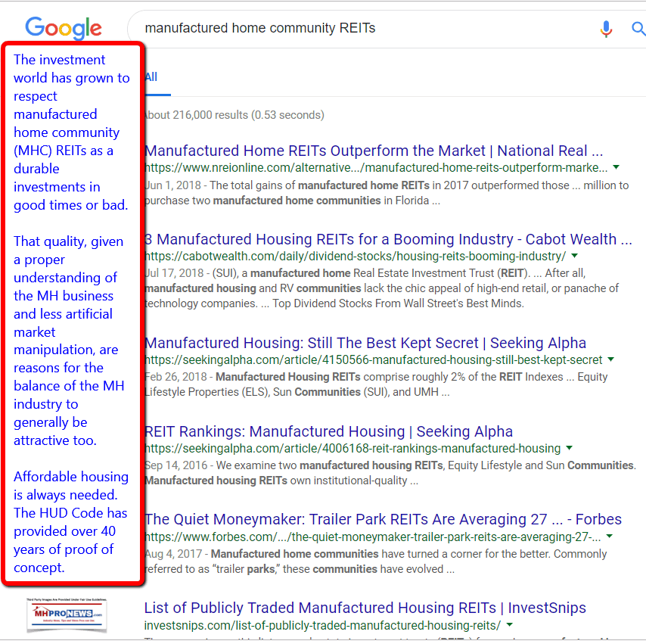
Task: Open the Cabot Wealth manufactured housing REITs result
Action: coord(388,239)
